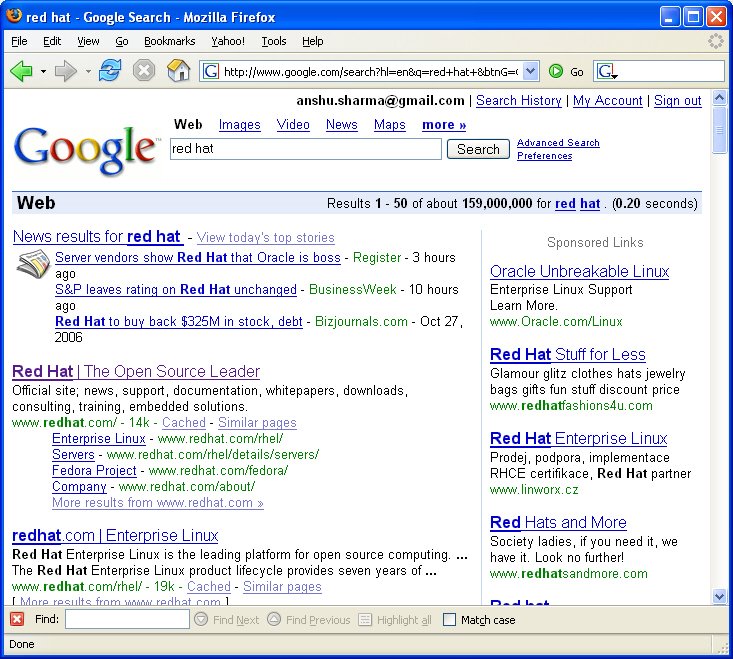This screenshot has height=659, width=733.
Task: Close the Find bar
Action: tap(17, 619)
